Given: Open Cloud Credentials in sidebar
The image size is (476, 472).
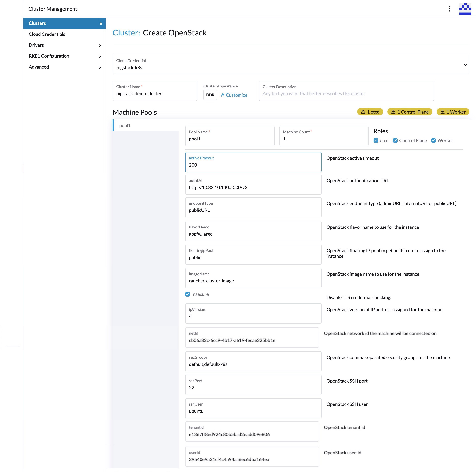Looking at the screenshot, I should 65,34.
